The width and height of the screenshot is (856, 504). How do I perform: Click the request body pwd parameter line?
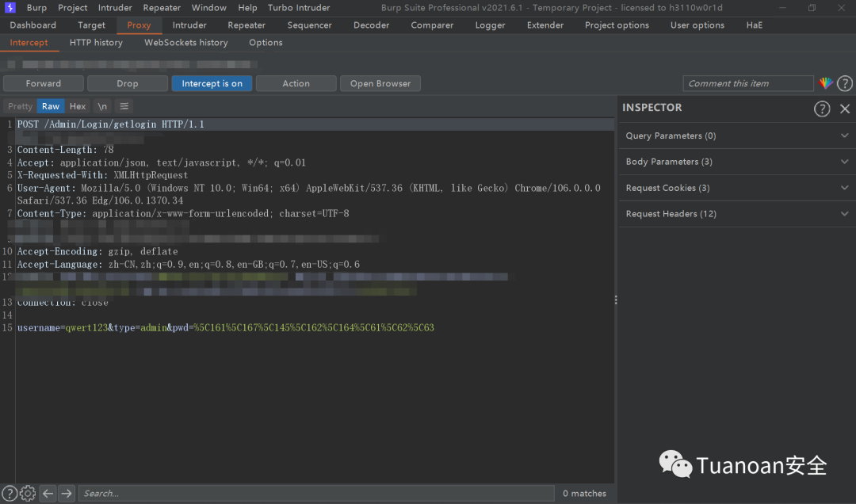tap(225, 327)
